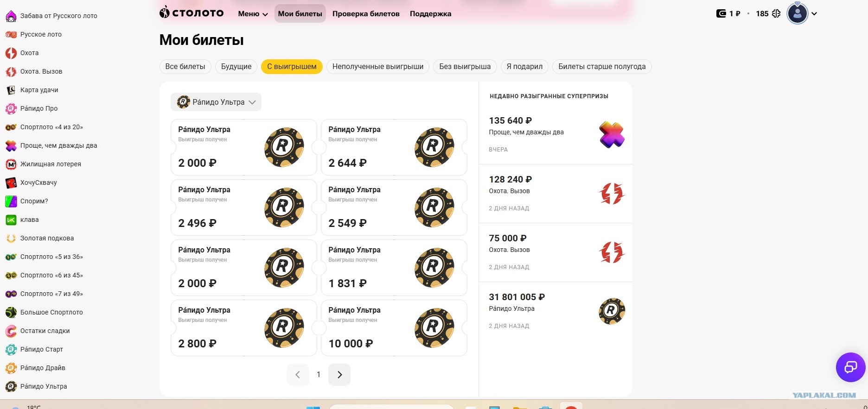This screenshot has width=868, height=409.
Task: Open the ticket with 1 831 ₽ prize
Action: [394, 268]
